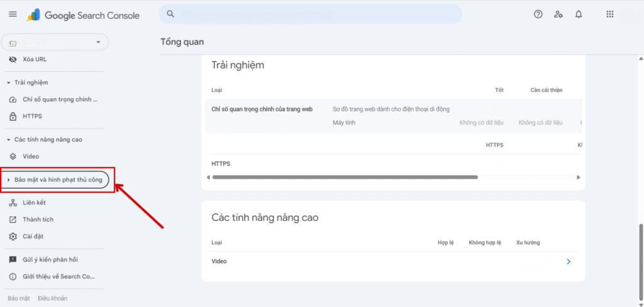The height and width of the screenshot is (307, 644).
Task: Click the vertical scrollbar up arrow
Action: [640, 59]
